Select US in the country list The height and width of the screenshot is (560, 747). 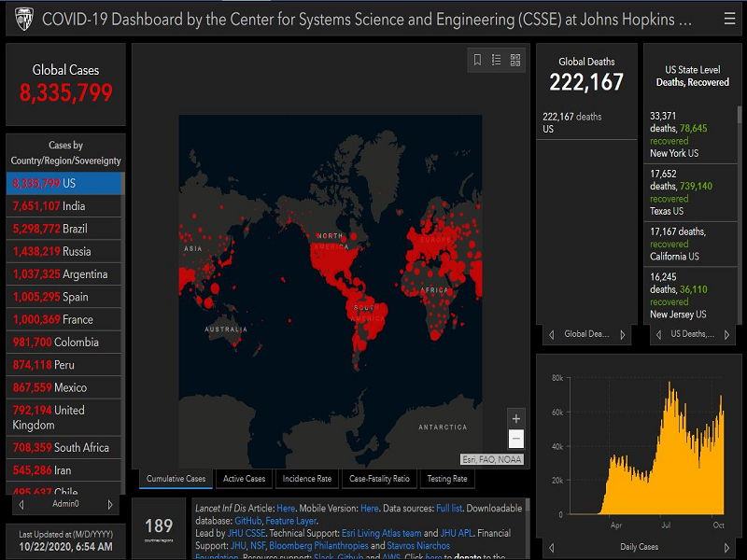pos(63,183)
